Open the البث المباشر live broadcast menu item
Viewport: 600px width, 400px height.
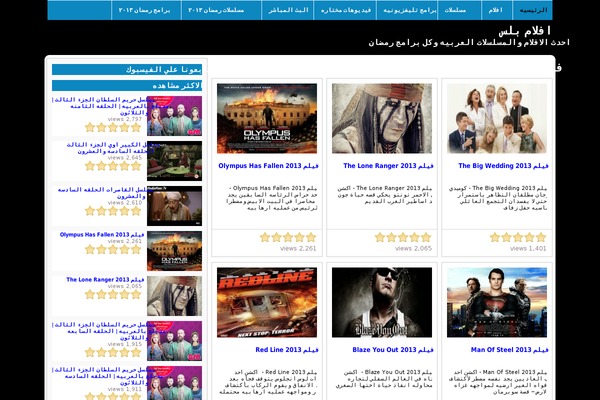point(288,10)
